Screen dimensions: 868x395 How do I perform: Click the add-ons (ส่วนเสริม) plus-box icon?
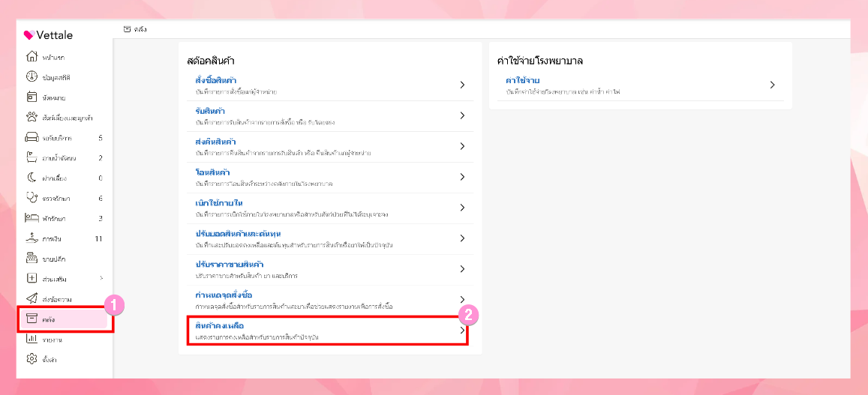[x=32, y=278]
